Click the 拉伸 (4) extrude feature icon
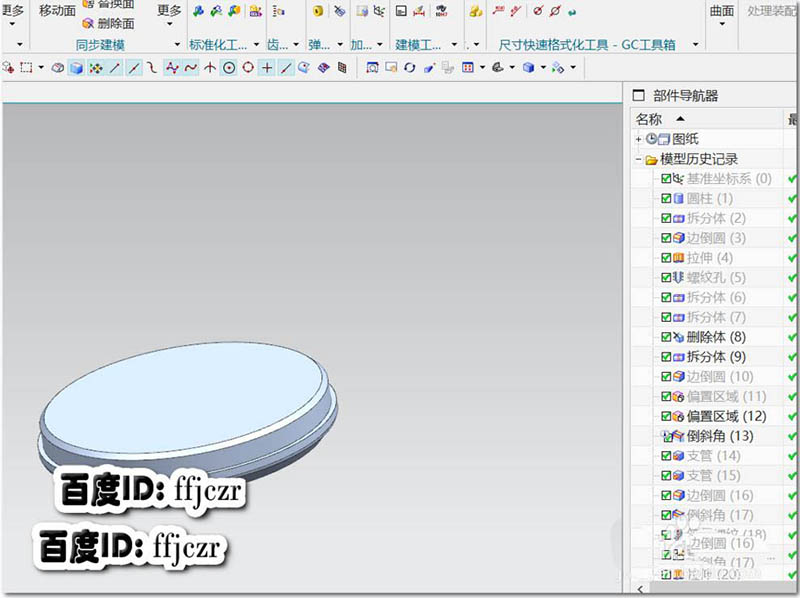 (678, 258)
